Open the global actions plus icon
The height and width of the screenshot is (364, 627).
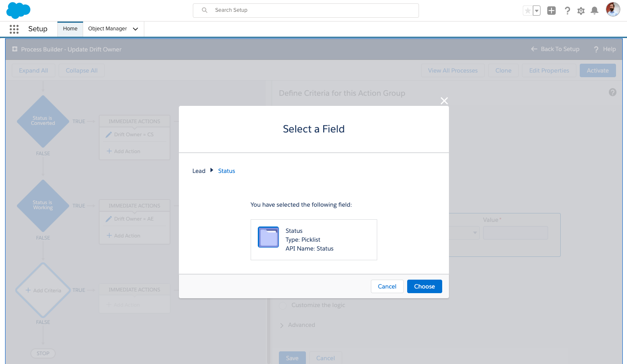[551, 11]
